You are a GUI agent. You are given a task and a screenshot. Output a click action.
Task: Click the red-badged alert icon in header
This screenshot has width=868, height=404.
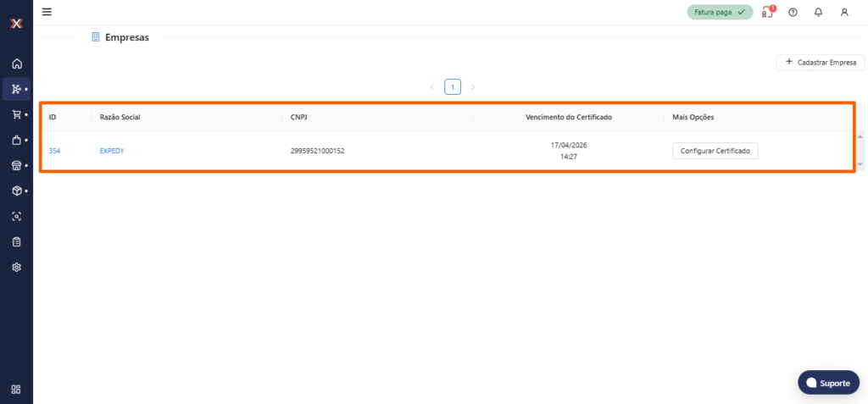point(767,12)
